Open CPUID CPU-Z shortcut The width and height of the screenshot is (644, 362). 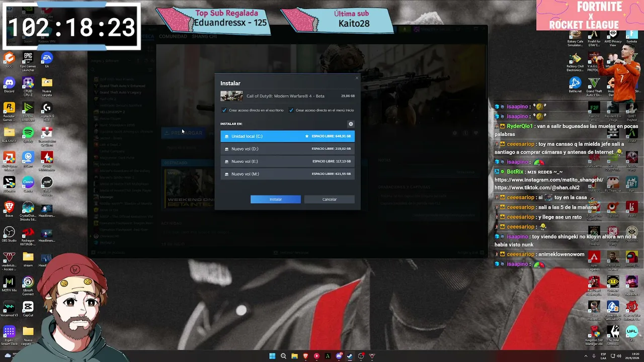[x=28, y=86]
